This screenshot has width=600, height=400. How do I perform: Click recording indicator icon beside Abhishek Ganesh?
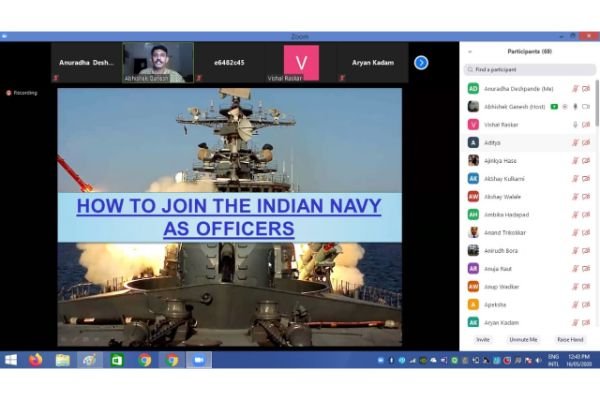(x=565, y=107)
